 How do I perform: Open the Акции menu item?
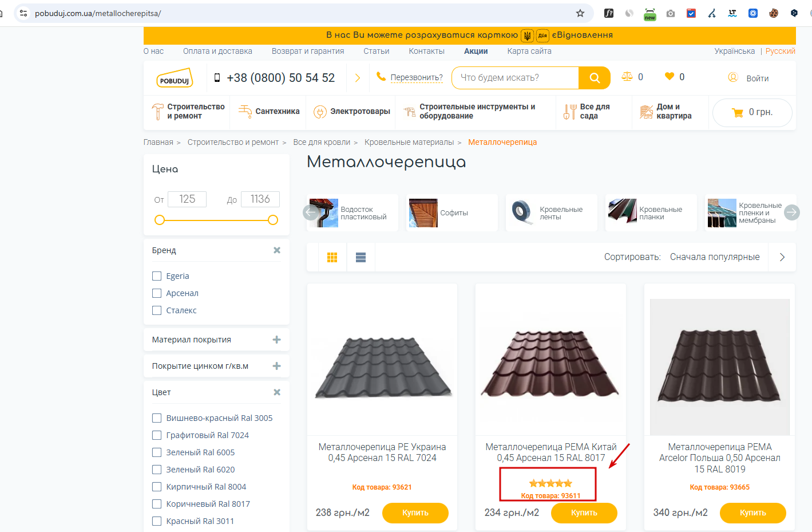[476, 51]
